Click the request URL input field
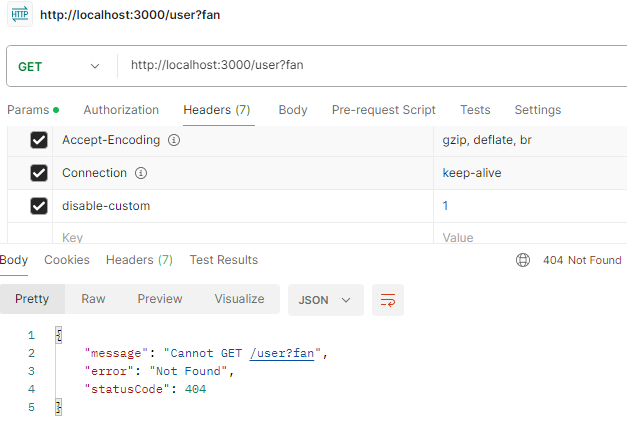 click(370, 66)
